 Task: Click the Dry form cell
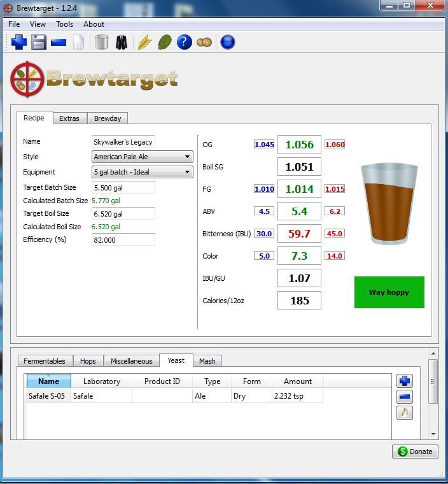coord(252,395)
